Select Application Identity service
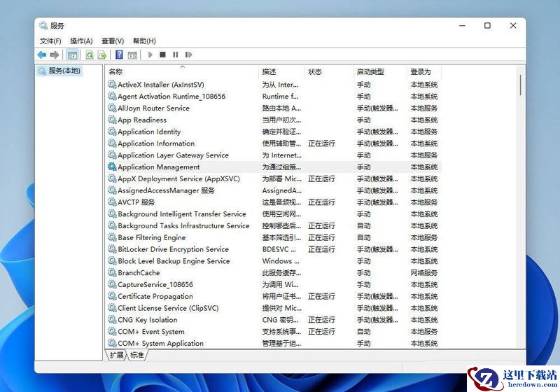Screen dimensions: 560x392 (x=273, y=132)
